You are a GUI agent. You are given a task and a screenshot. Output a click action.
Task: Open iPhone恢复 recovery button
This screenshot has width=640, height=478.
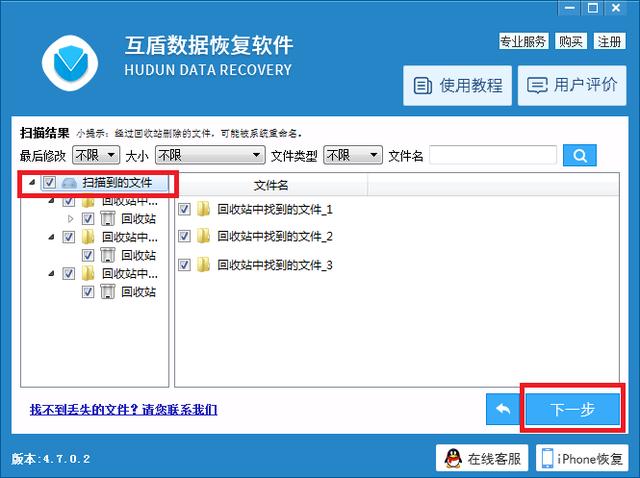pyautogui.click(x=582, y=458)
